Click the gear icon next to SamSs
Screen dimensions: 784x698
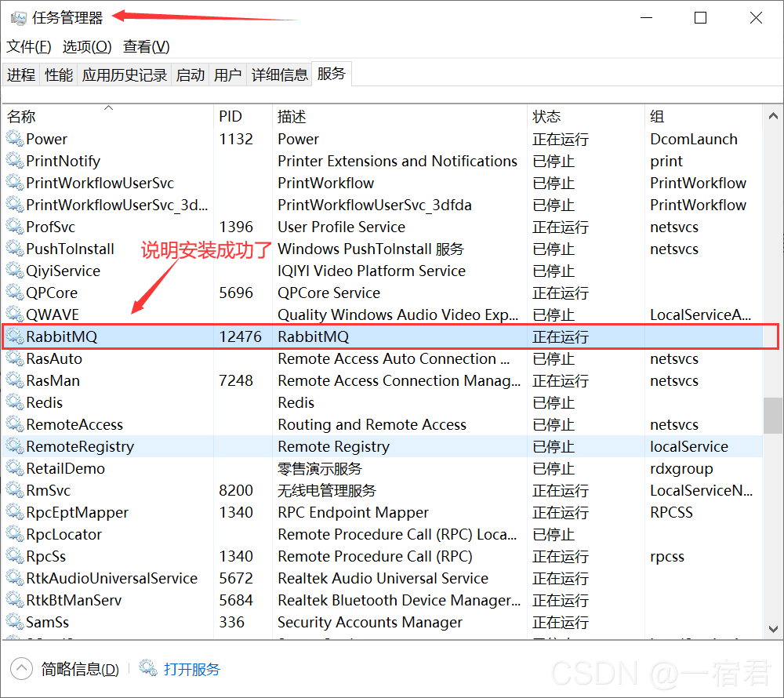click(x=14, y=622)
